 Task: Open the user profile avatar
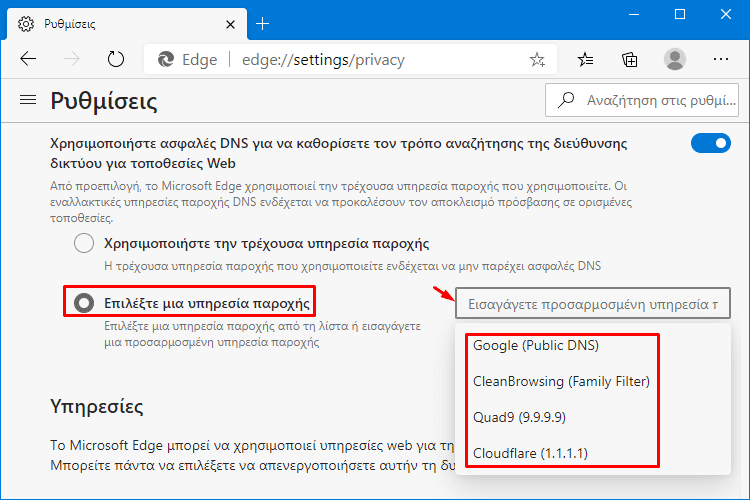pos(675,59)
